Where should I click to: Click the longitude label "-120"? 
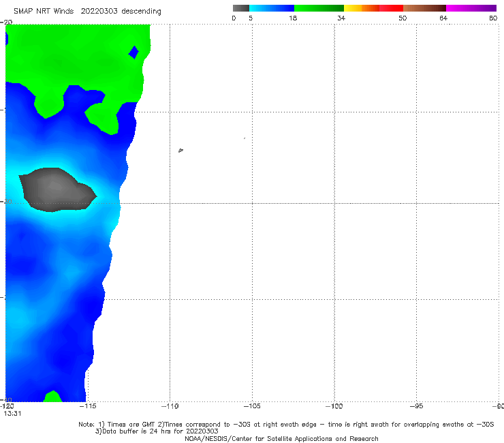7,406
